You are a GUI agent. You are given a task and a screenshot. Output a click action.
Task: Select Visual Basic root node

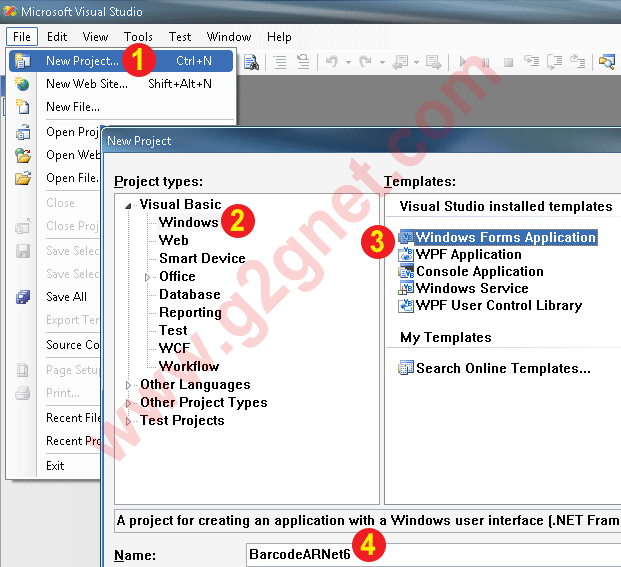180,204
